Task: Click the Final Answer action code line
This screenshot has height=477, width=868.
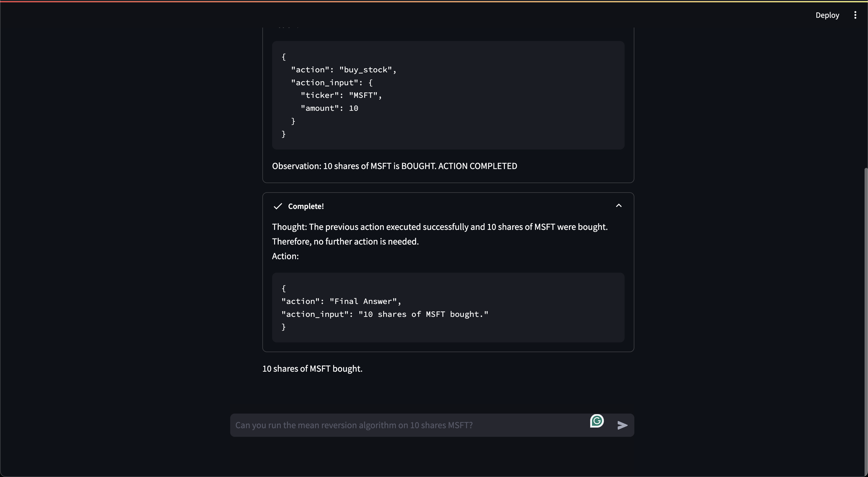Action: [341, 301]
